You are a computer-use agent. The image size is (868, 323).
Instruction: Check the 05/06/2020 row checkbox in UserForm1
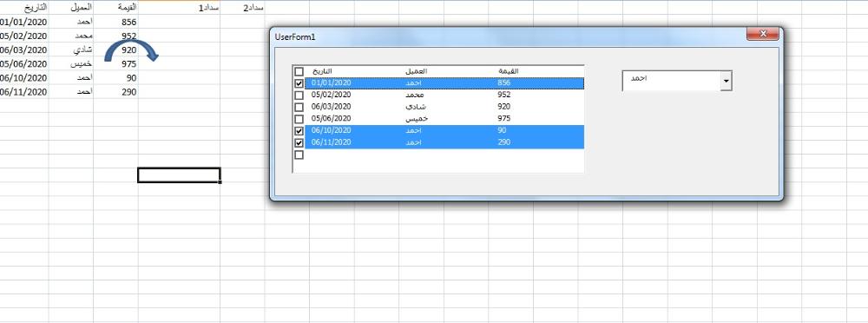coord(299,119)
